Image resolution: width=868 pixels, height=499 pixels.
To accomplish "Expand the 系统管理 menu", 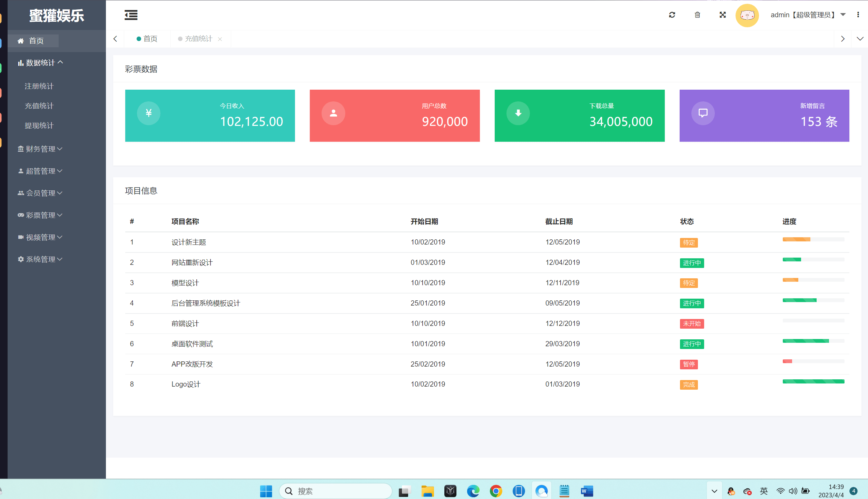I will click(40, 259).
